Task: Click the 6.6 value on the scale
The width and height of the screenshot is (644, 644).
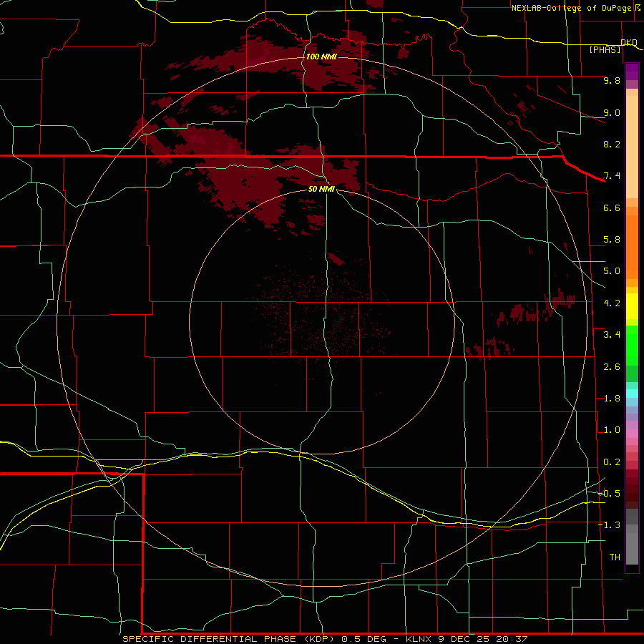Action: click(x=612, y=208)
